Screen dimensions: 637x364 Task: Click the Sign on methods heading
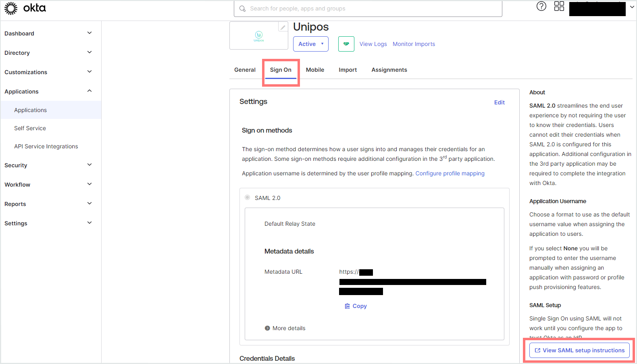point(267,130)
